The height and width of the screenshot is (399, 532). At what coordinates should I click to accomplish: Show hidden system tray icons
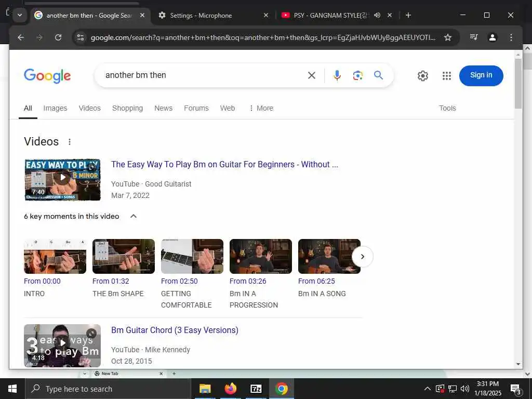point(428,389)
